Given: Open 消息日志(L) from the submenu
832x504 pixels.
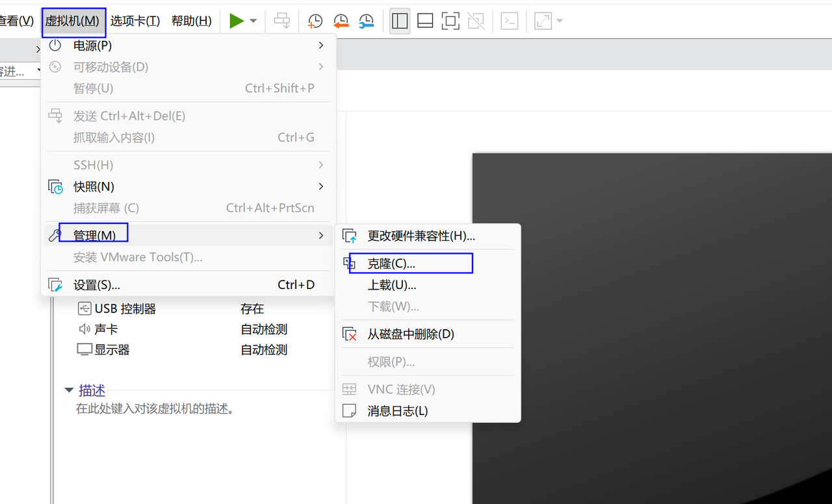Looking at the screenshot, I should (428, 411).
